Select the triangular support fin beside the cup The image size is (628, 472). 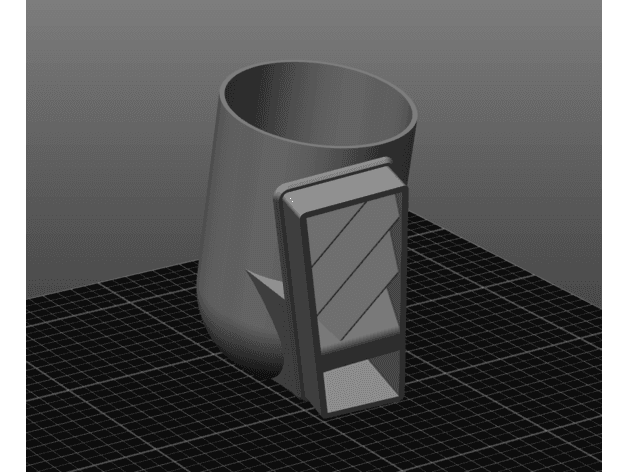pos(266,286)
